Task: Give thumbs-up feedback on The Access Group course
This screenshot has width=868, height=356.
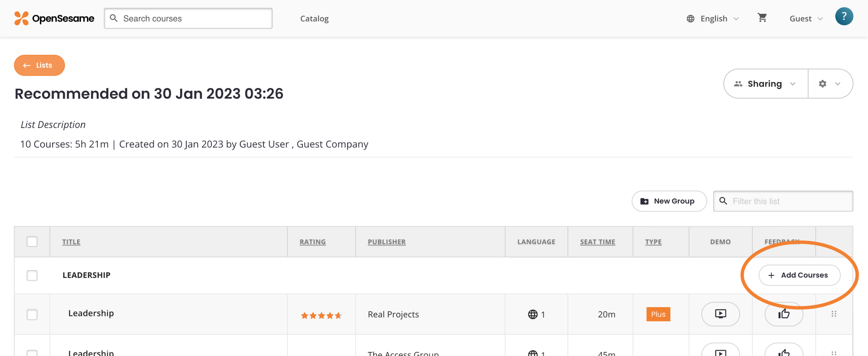Action: [x=784, y=350]
